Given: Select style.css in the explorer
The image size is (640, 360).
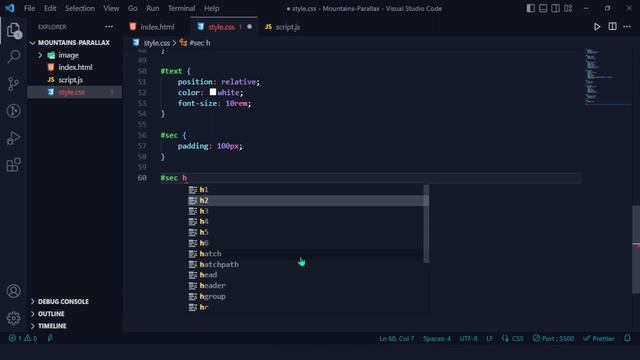Looking at the screenshot, I should [x=74, y=92].
